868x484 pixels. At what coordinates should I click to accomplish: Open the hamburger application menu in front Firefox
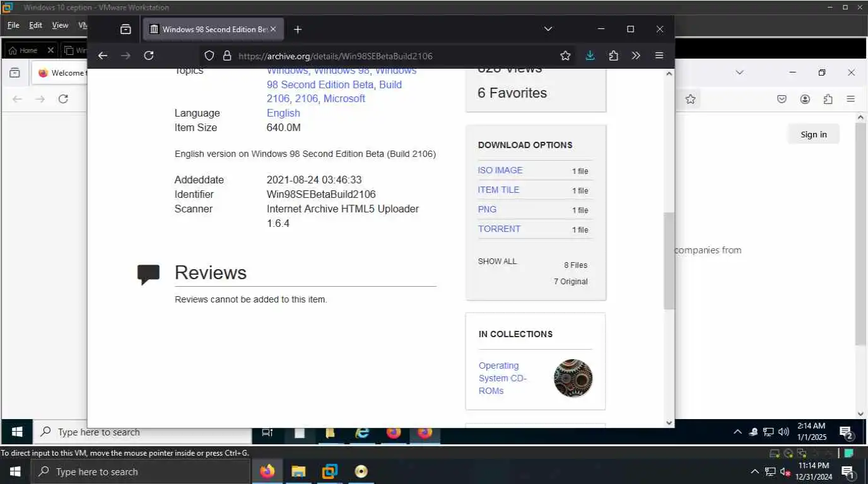(659, 55)
